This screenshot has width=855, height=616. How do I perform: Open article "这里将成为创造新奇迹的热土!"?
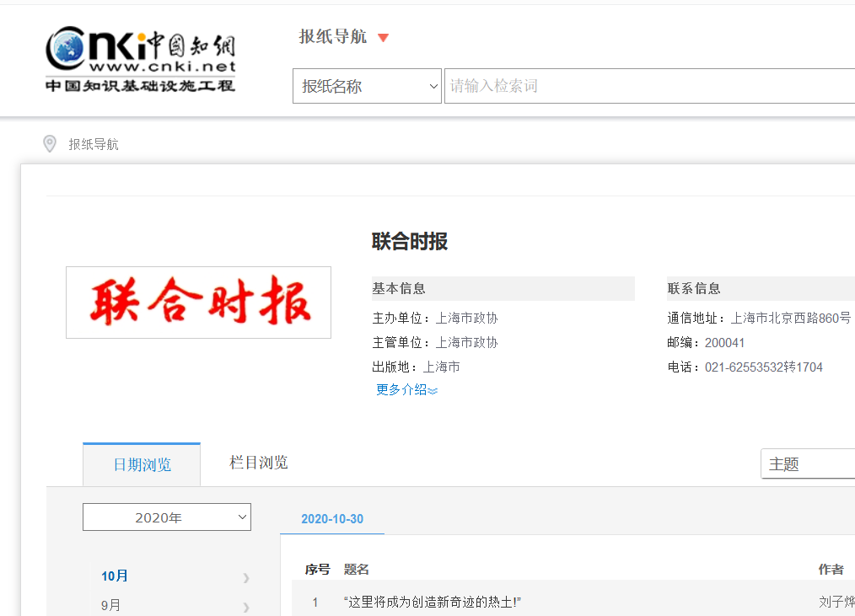pos(433,602)
